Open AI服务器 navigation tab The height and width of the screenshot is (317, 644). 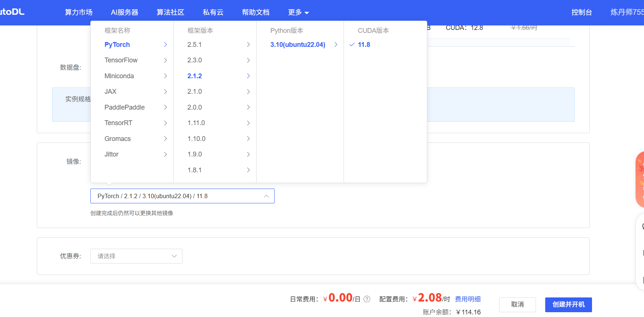click(x=125, y=12)
